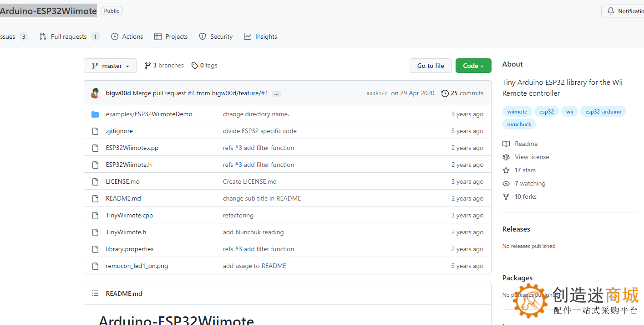
Task: Open the Security tab
Action: pos(216,36)
